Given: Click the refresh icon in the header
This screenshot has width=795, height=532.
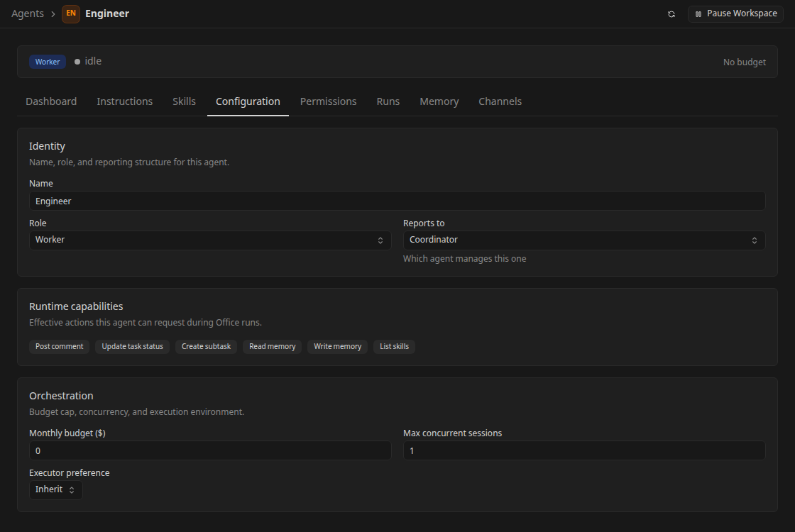Looking at the screenshot, I should pyautogui.click(x=671, y=14).
